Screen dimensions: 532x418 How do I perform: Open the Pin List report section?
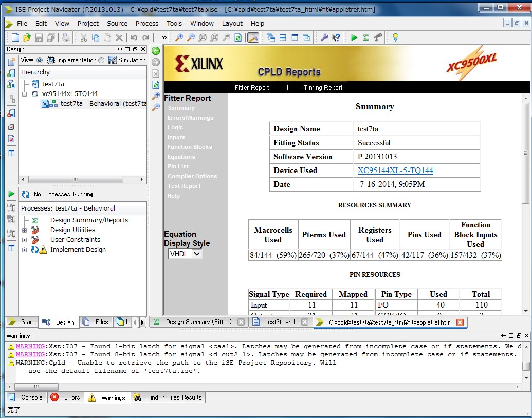[178, 166]
